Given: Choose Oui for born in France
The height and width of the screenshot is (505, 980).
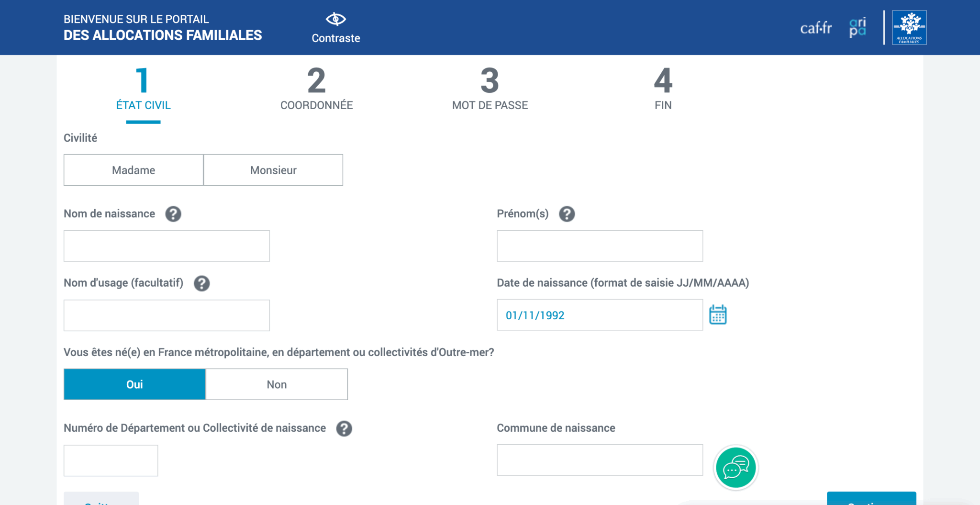Looking at the screenshot, I should (x=134, y=384).
